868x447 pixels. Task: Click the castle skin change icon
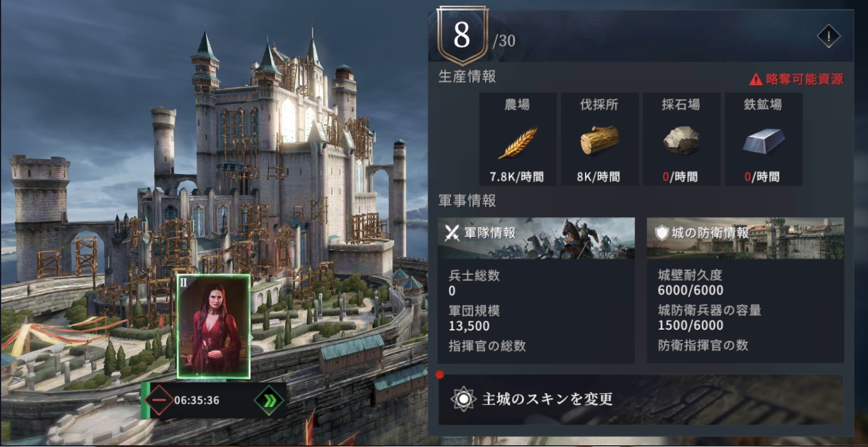(463, 399)
